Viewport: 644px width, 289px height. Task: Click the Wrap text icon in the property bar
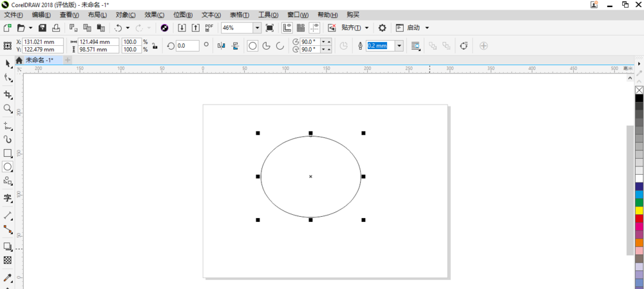[x=415, y=46]
